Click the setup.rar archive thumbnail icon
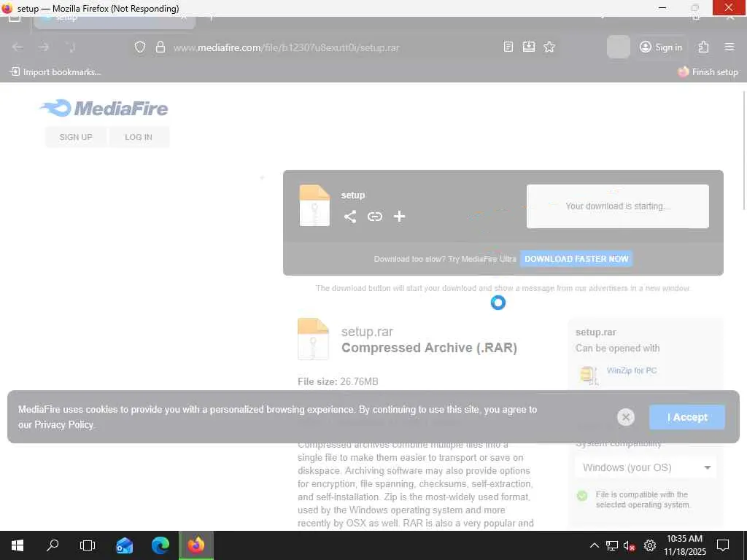The width and height of the screenshot is (747, 560). point(313,339)
